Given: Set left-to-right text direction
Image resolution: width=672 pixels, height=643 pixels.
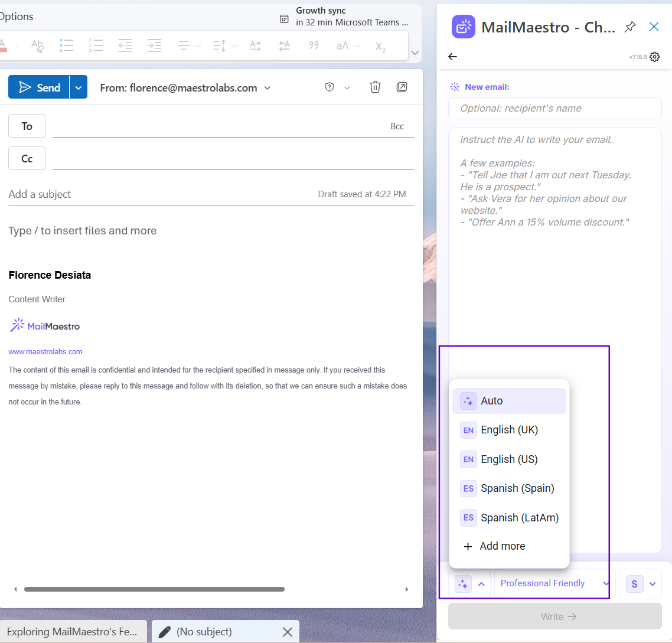Looking at the screenshot, I should 256,45.
